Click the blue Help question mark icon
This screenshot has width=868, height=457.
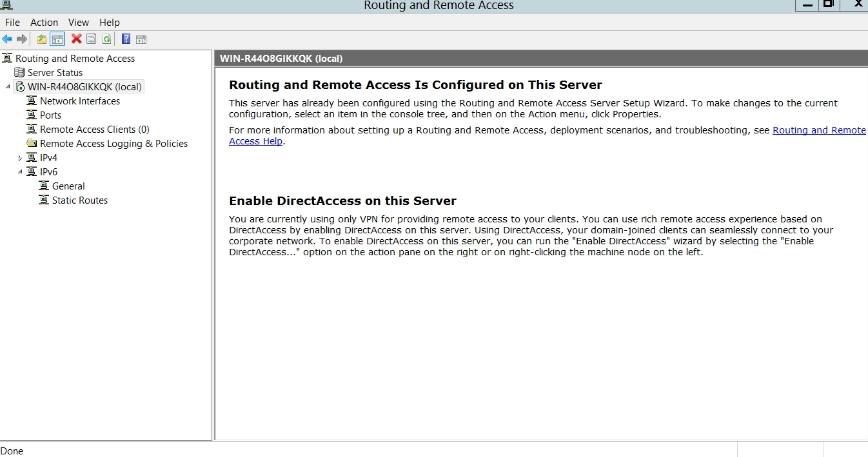(x=126, y=39)
